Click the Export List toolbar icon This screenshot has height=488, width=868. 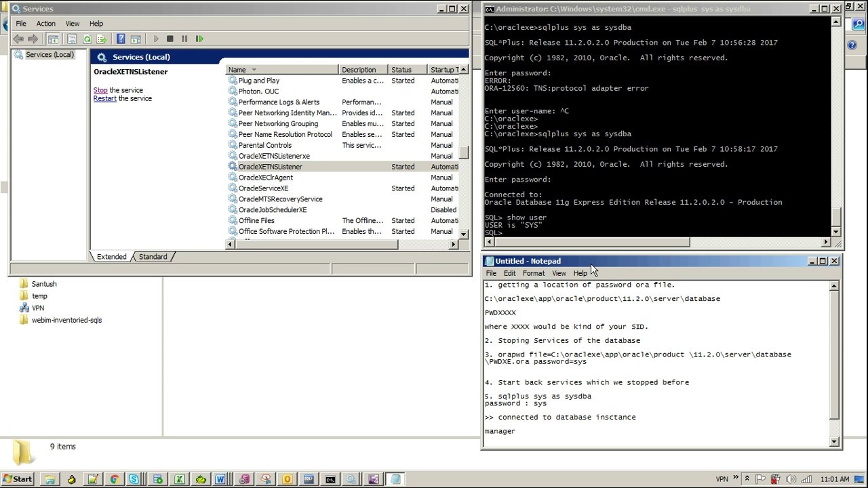pyautogui.click(x=102, y=39)
